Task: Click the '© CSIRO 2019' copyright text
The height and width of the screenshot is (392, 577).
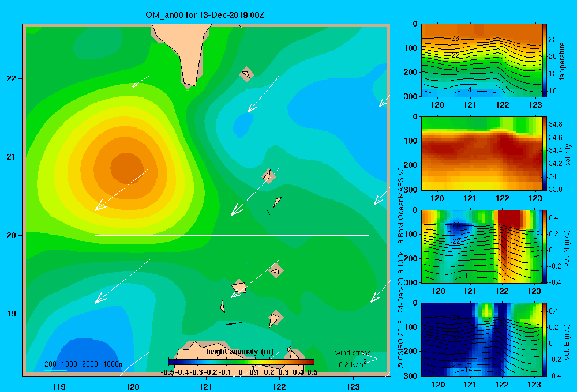Action: (x=401, y=344)
